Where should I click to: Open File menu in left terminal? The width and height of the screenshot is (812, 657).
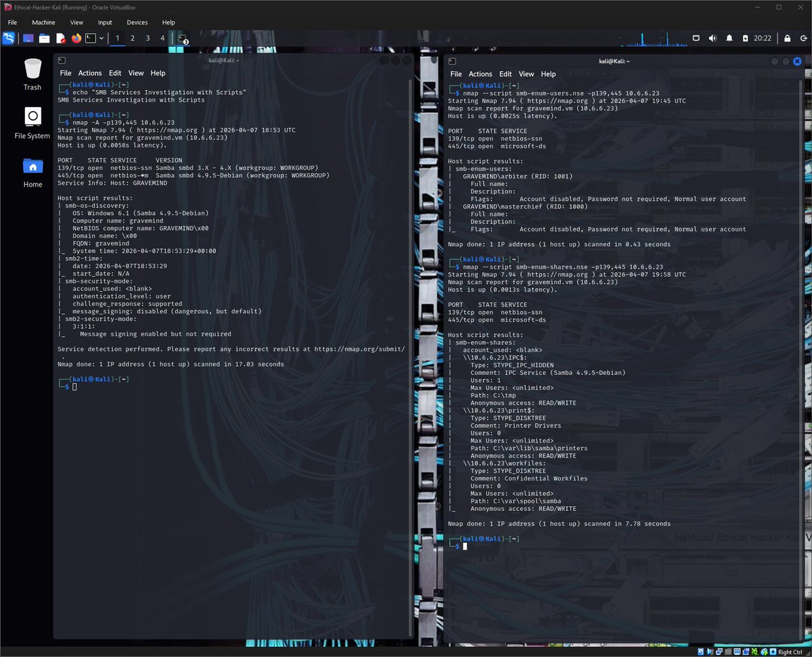tap(66, 73)
